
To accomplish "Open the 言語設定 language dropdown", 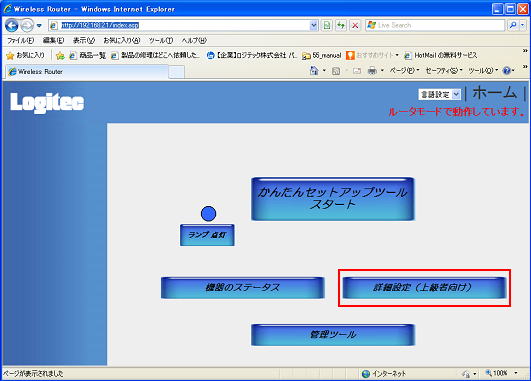I will click(440, 94).
